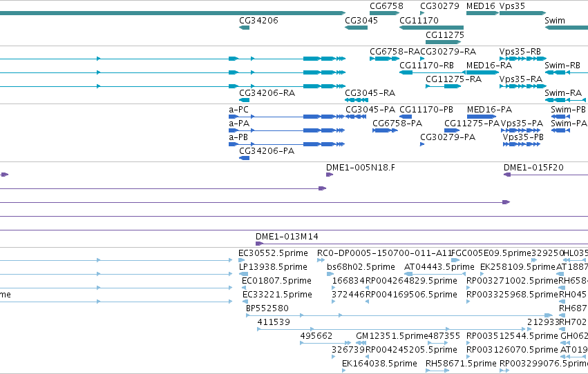Select EST EK258109.5prime
Viewport: 588px width, 374px height.
pos(482,274)
